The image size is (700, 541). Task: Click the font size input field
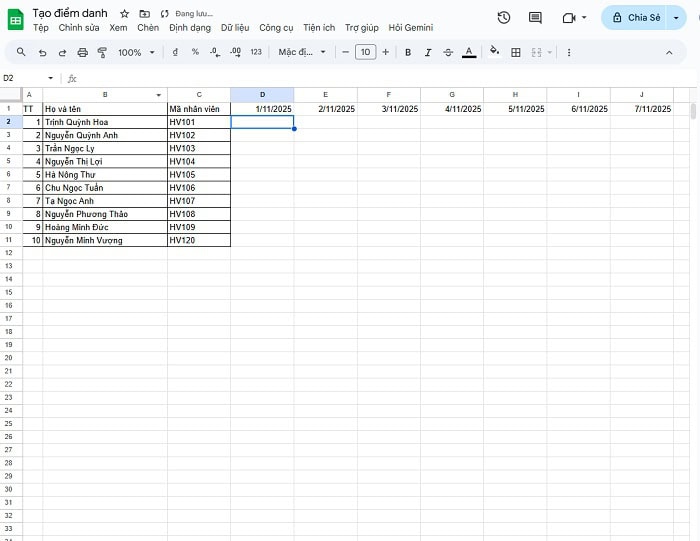[x=366, y=52]
